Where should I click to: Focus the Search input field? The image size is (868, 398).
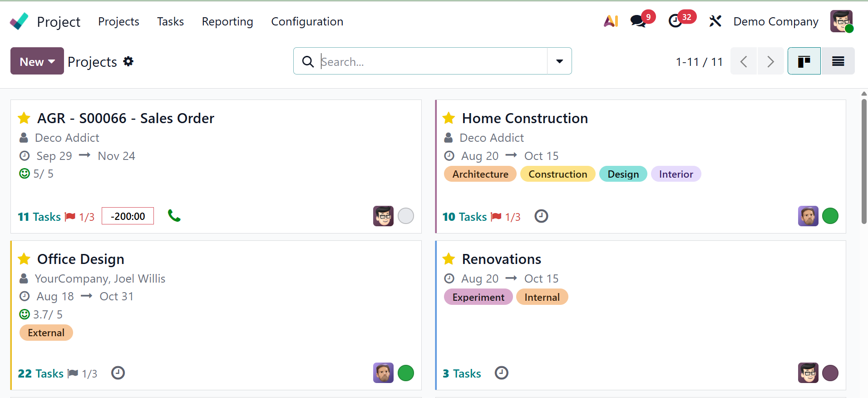pos(431,61)
